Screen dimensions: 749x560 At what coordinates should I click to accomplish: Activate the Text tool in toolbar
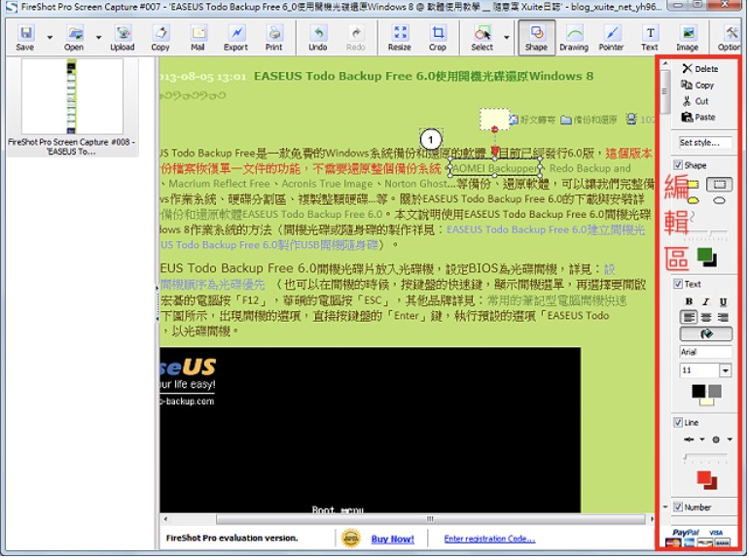650,37
